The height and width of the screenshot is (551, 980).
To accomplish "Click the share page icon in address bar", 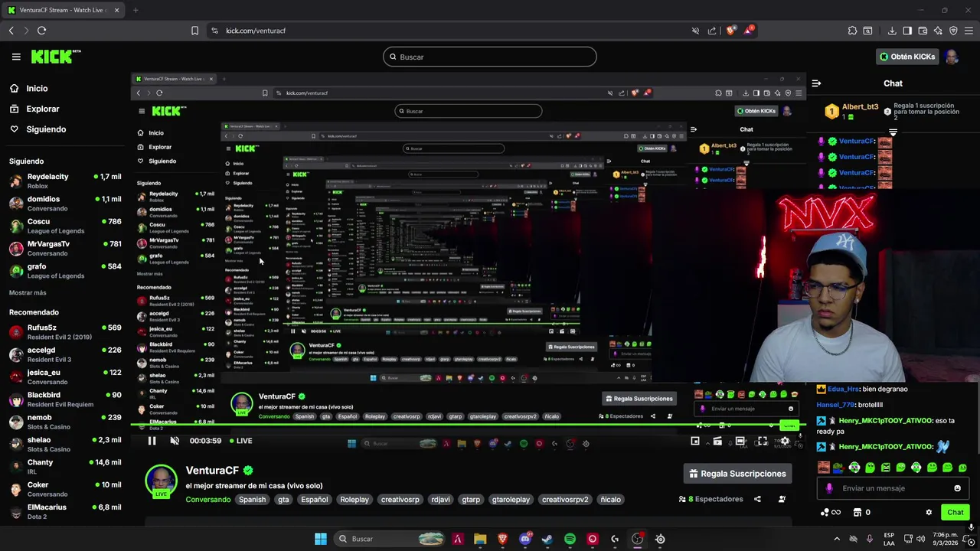I will coord(713,31).
